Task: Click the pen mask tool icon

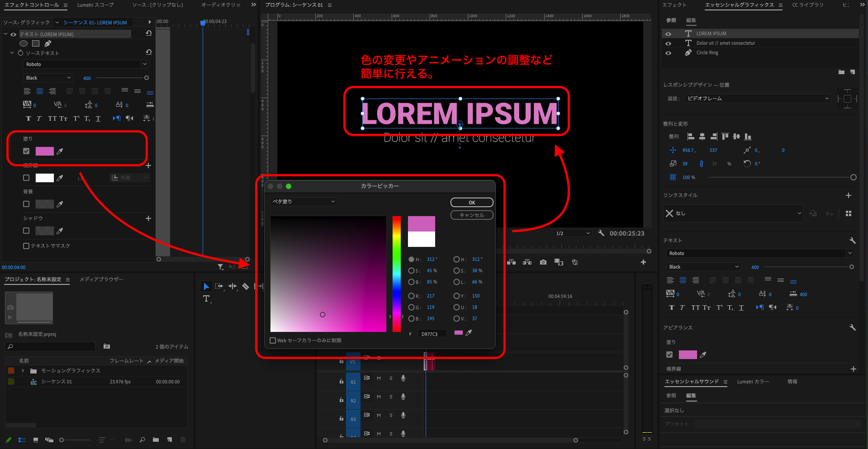Action: (48, 43)
